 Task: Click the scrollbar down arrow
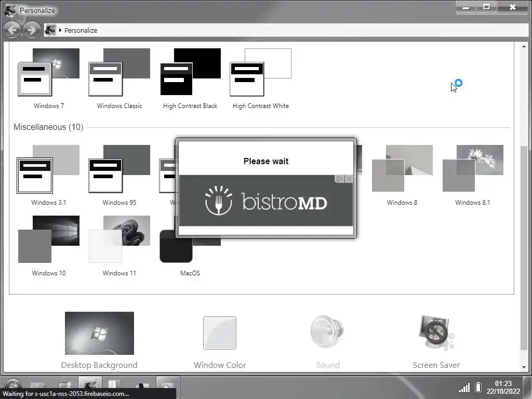(524, 367)
